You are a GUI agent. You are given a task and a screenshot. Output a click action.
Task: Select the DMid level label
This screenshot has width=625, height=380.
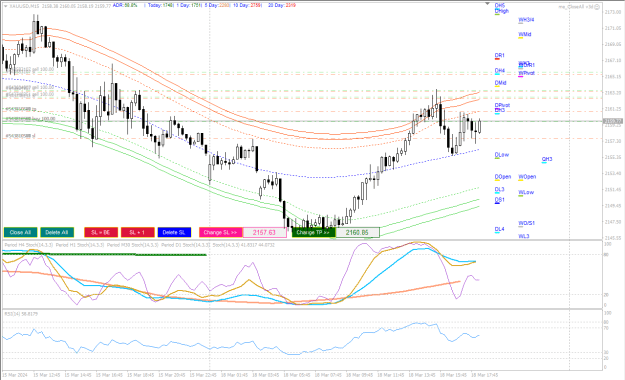pyautogui.click(x=500, y=83)
